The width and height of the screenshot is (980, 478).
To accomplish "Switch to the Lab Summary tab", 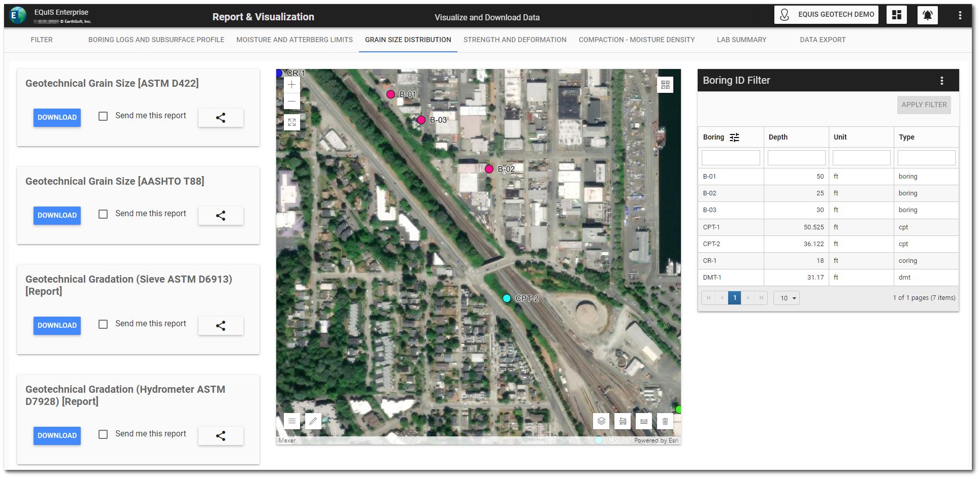I will point(741,40).
